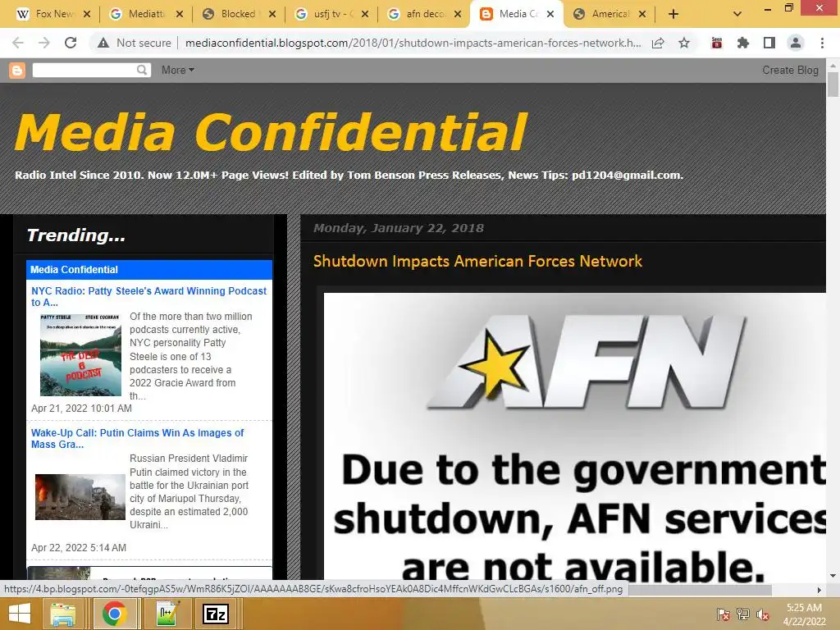Go back to the previous page
Screen dimensions: 840x630
click(x=18, y=43)
